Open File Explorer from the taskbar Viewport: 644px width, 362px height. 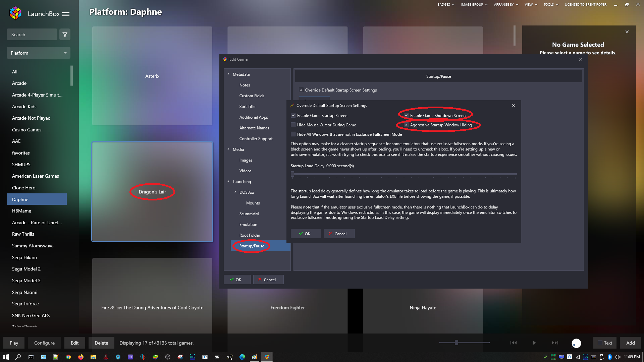pos(93,357)
